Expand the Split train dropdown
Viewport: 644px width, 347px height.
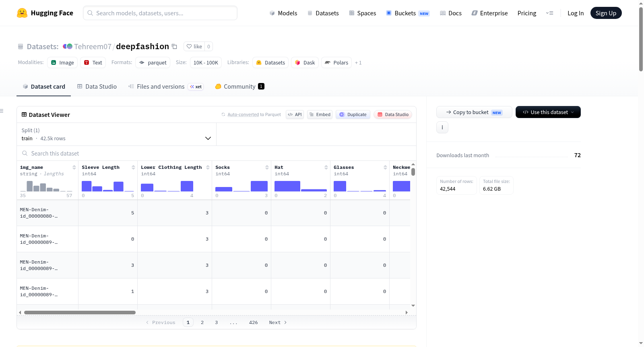point(116,134)
